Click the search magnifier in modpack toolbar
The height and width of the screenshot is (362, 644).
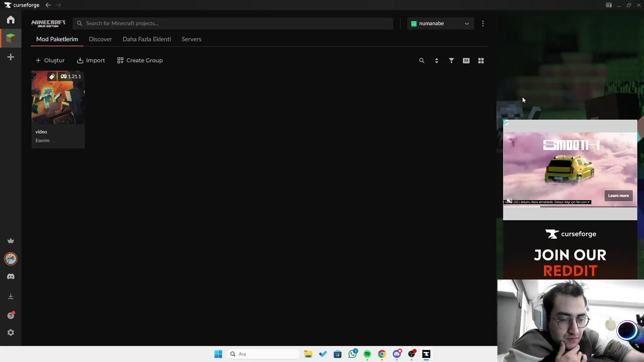click(x=422, y=60)
